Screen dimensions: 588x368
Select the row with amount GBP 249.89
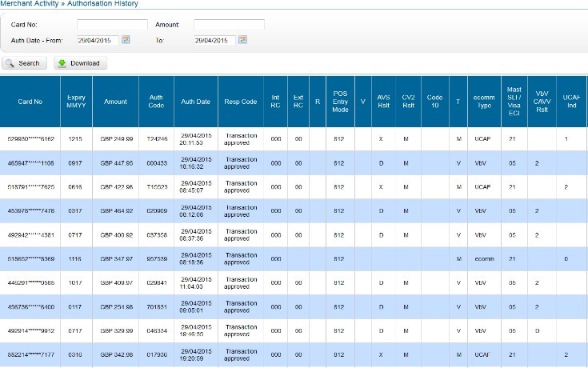click(116, 139)
